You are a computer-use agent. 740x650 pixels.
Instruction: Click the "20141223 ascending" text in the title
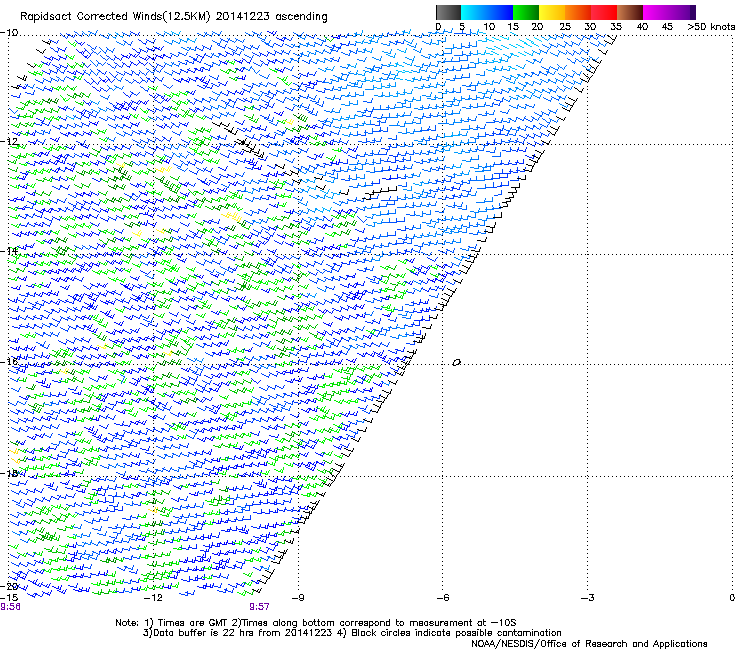click(x=271, y=17)
